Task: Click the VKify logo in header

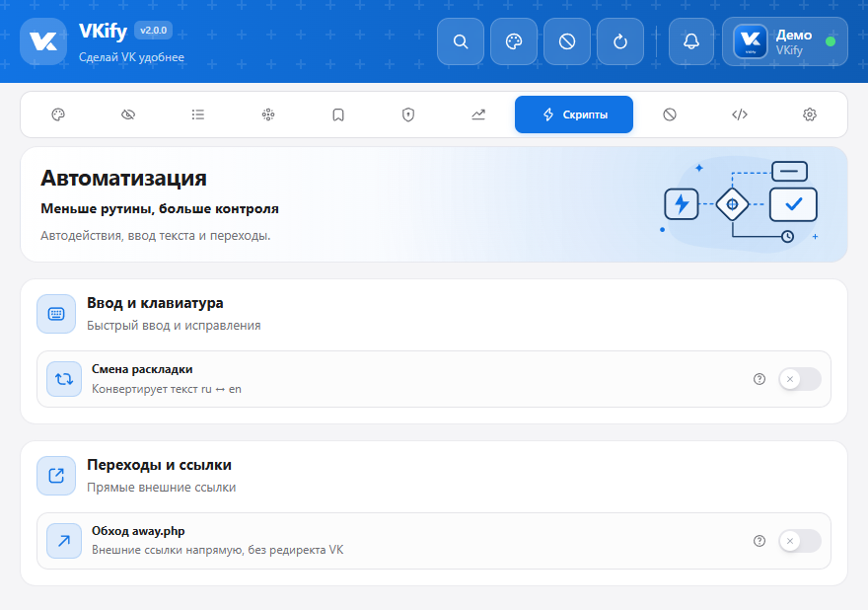Action: point(43,41)
